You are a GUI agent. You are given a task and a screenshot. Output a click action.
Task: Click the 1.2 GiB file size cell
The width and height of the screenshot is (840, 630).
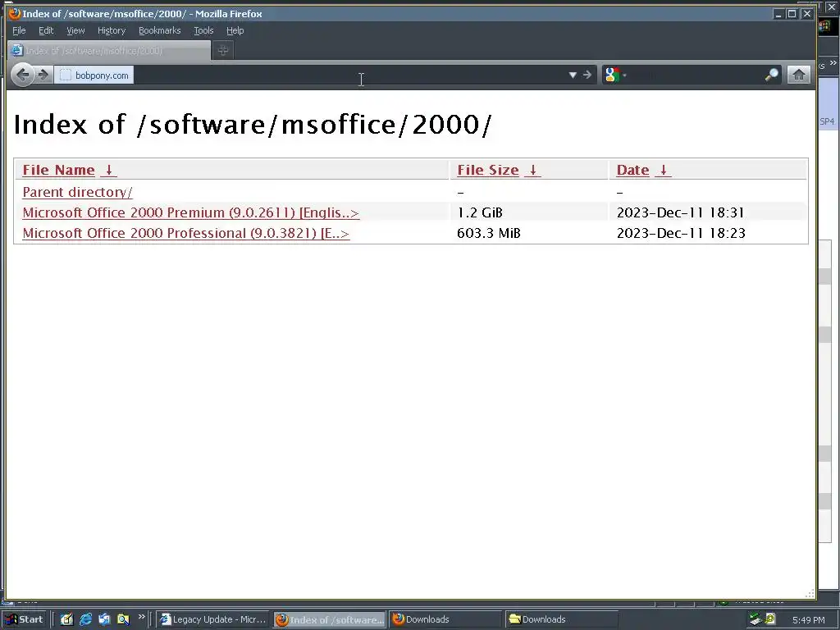pos(479,212)
